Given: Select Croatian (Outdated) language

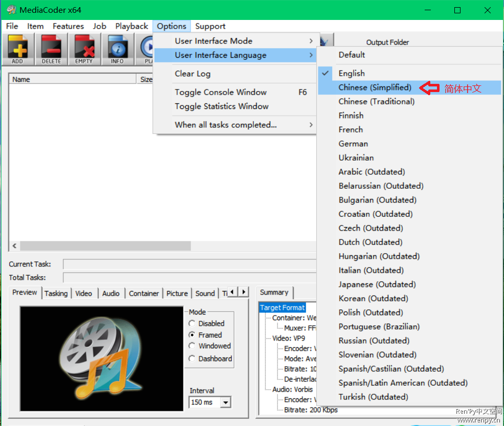Looking at the screenshot, I should click(409, 214).
